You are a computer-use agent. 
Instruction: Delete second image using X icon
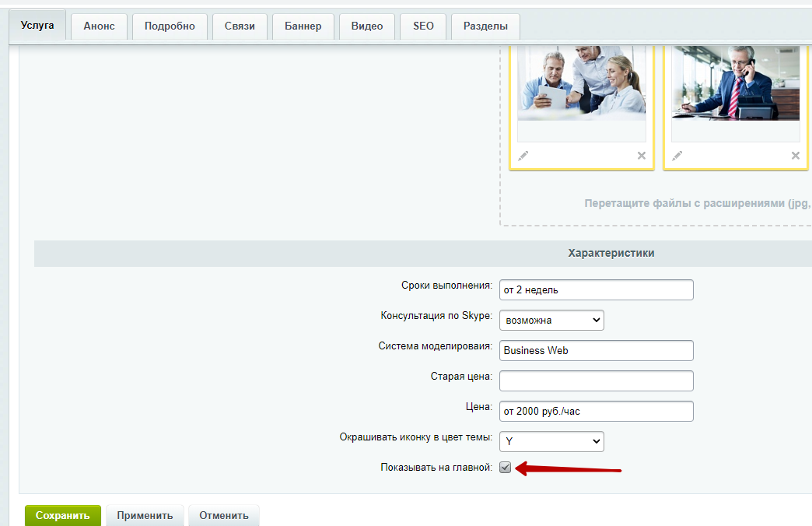[796, 156]
